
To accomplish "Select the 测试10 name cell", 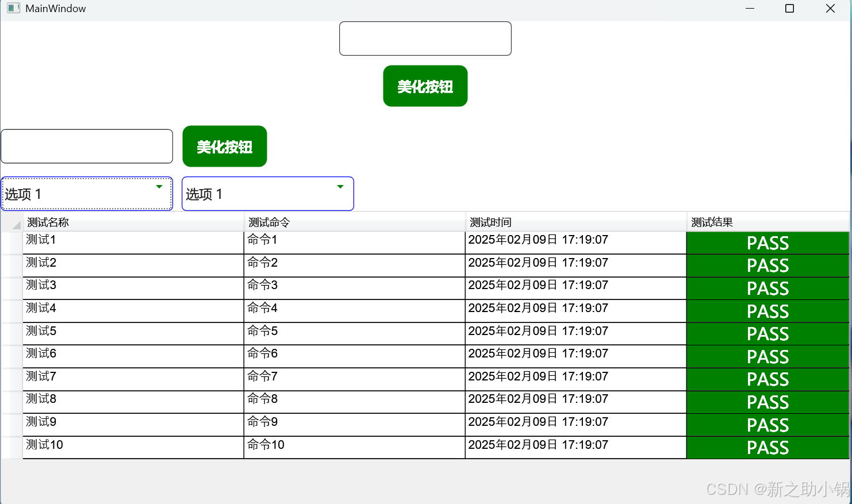I will pos(133,448).
